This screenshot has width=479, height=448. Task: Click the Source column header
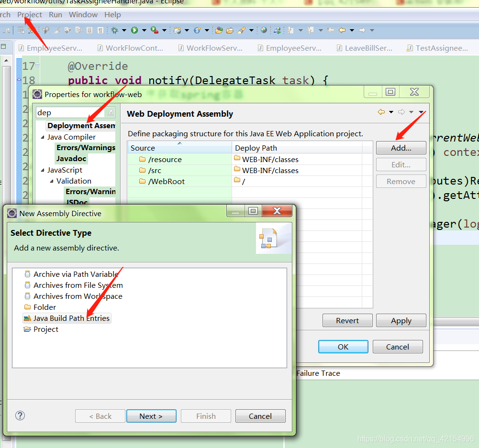pos(179,148)
